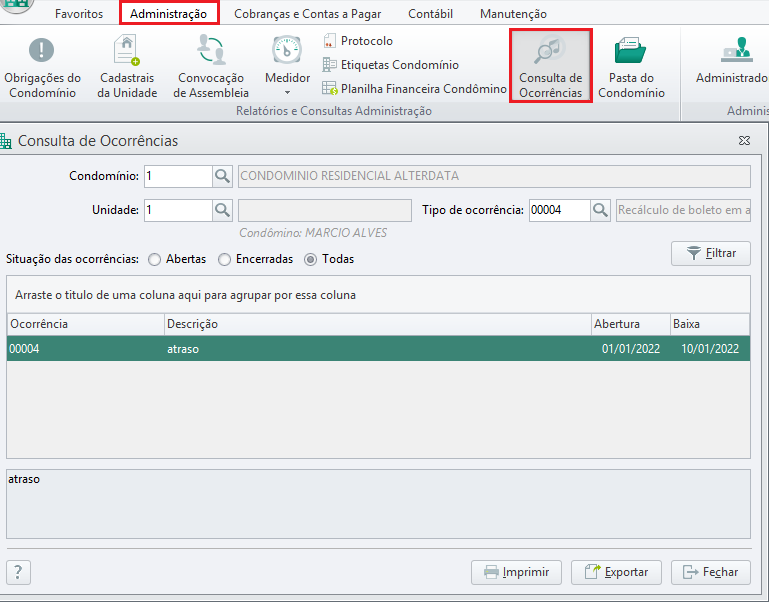Sort by Ocorrência column header

point(86,324)
